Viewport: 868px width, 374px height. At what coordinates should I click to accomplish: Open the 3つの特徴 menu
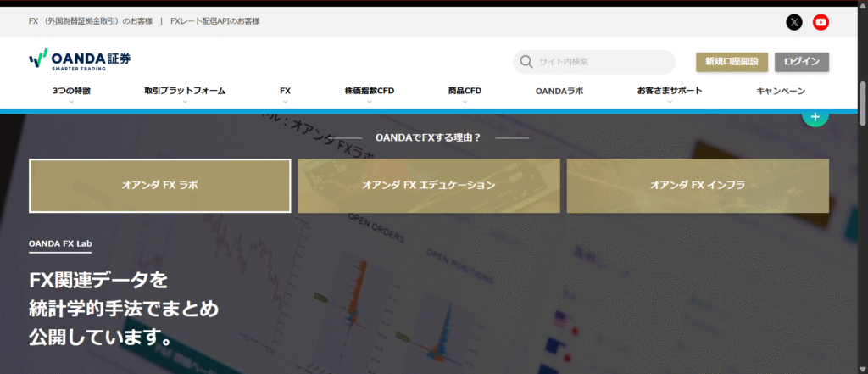click(x=71, y=91)
